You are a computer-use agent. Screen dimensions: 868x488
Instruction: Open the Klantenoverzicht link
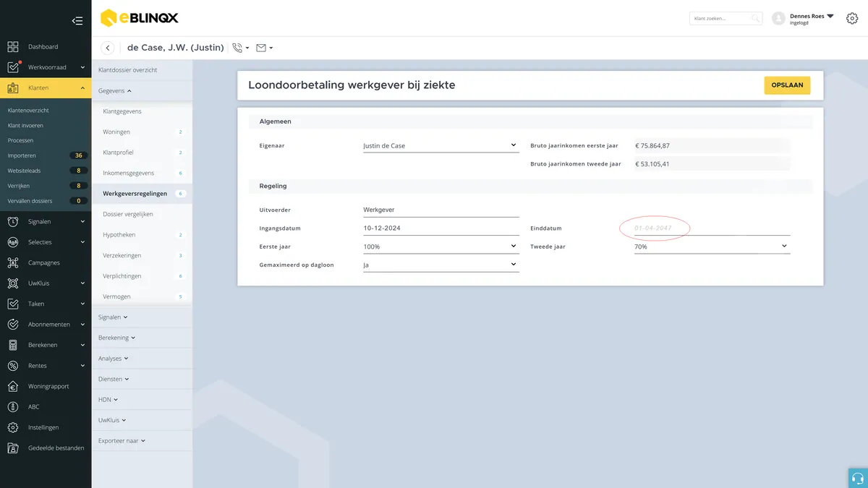click(x=28, y=111)
